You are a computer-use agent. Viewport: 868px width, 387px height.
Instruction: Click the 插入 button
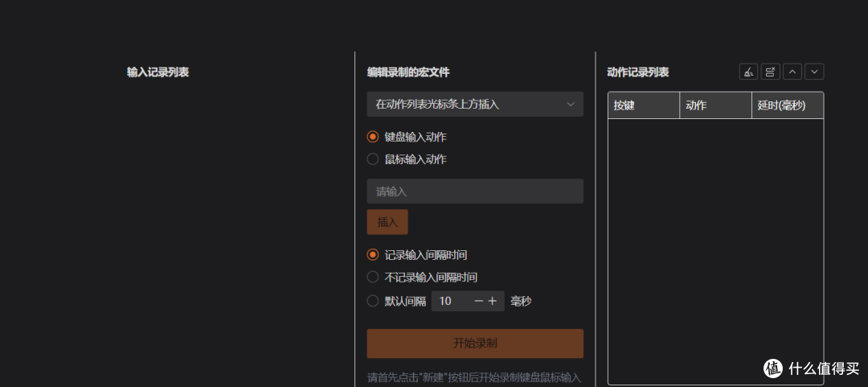pos(387,222)
